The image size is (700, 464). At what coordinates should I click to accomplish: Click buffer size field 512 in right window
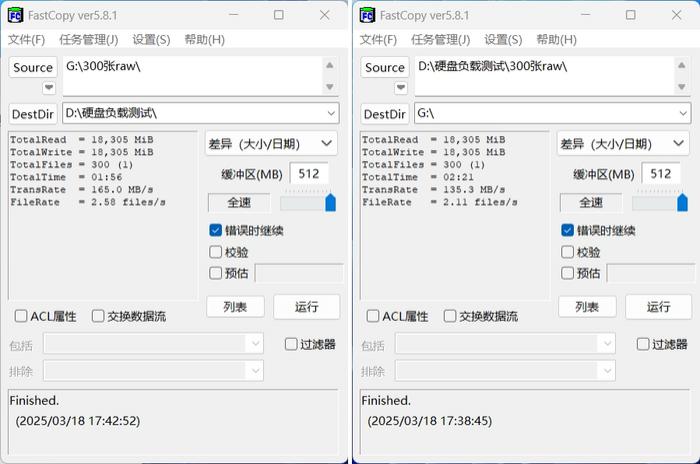pos(661,173)
